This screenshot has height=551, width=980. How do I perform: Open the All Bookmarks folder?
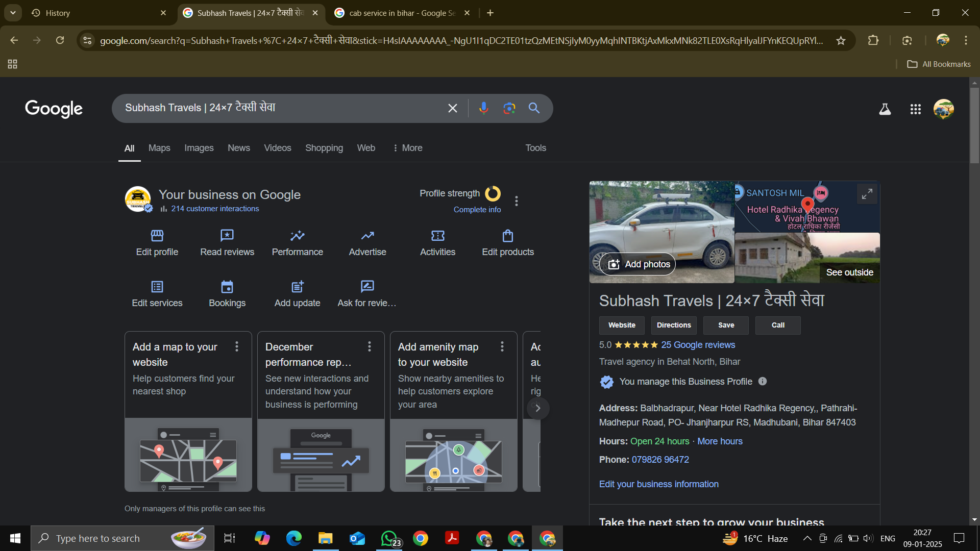(939, 64)
